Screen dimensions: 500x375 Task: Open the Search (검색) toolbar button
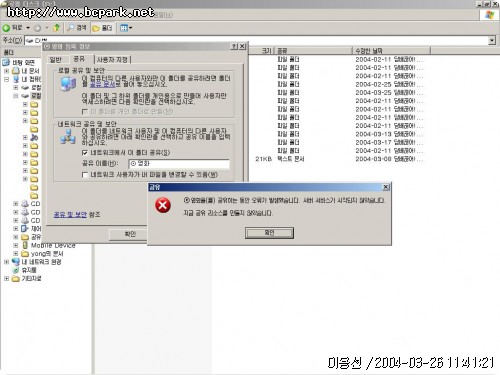[x=77, y=28]
